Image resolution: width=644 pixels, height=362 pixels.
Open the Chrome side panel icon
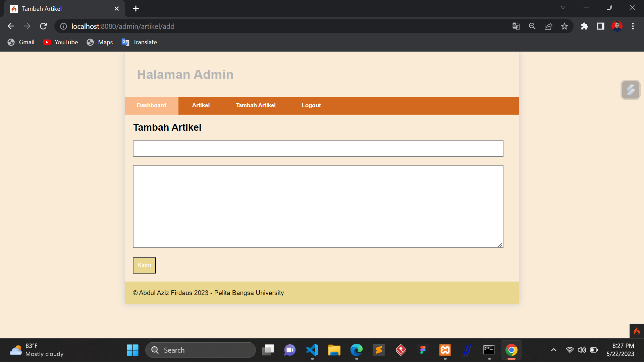coord(601,26)
